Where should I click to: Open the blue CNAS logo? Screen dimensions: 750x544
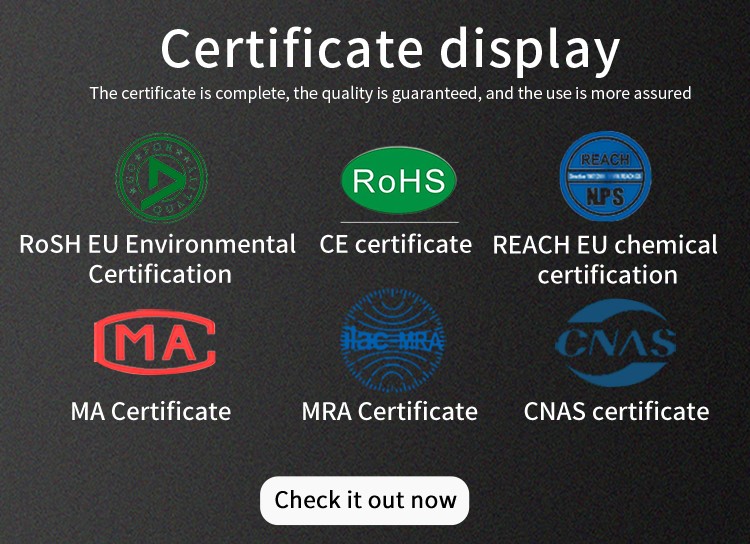point(615,343)
